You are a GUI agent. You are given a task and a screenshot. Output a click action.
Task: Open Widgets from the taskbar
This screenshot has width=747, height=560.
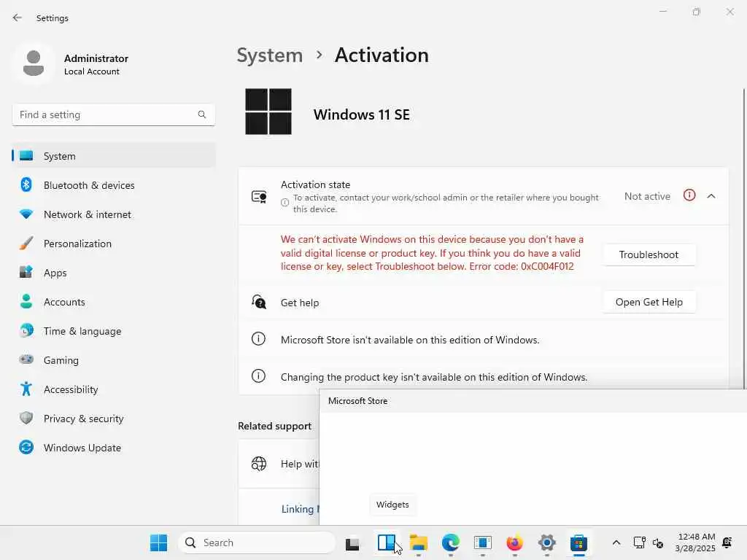387,542
